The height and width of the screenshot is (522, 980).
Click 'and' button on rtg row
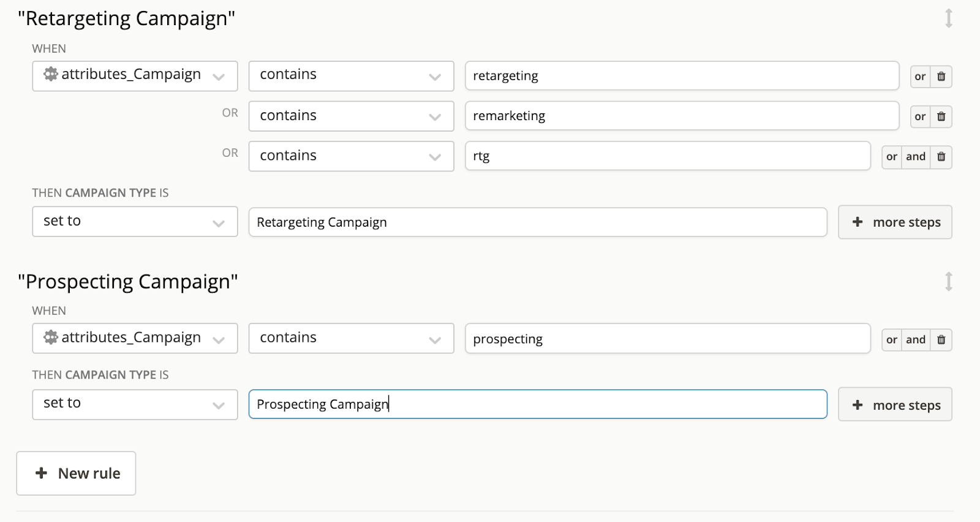[x=916, y=157]
